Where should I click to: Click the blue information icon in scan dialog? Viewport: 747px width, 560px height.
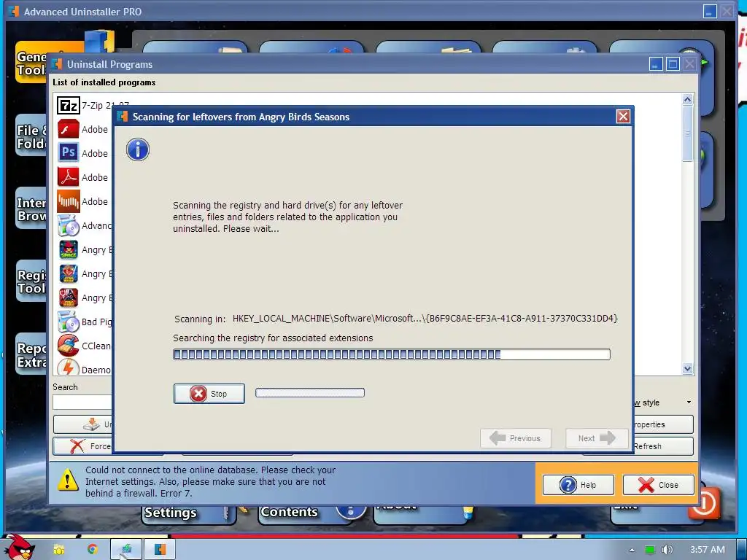[138, 150]
